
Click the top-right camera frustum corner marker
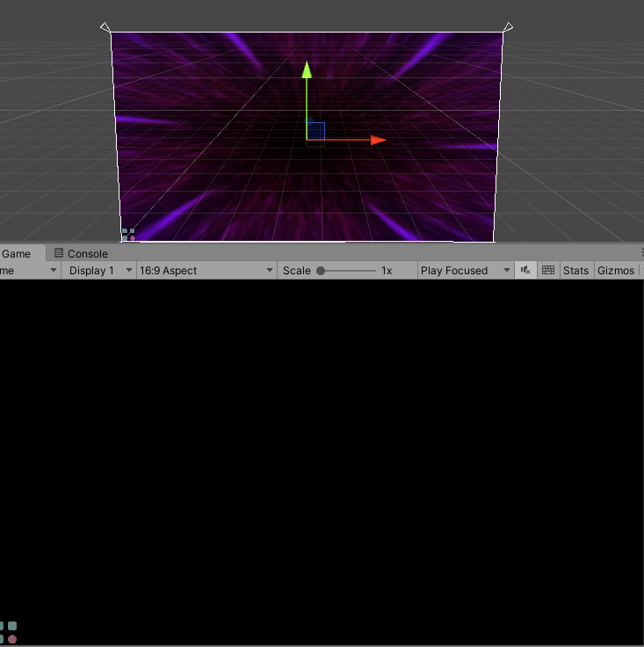(508, 27)
